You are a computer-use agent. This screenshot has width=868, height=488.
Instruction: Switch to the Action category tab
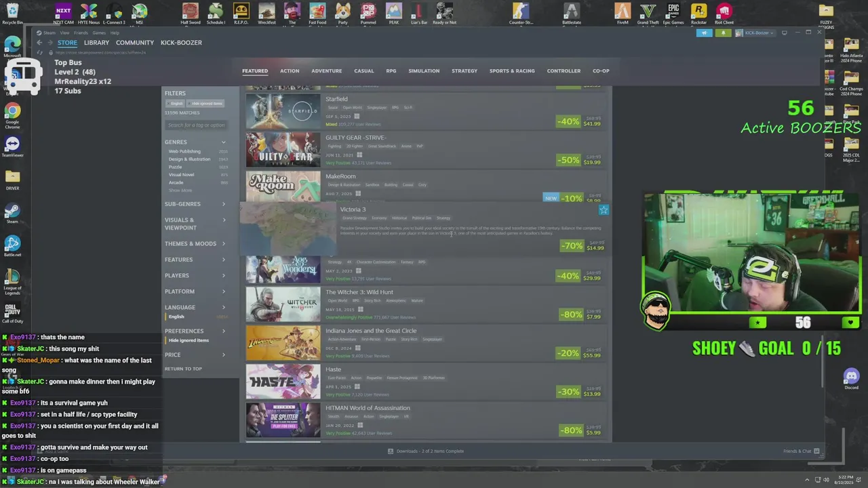click(290, 70)
